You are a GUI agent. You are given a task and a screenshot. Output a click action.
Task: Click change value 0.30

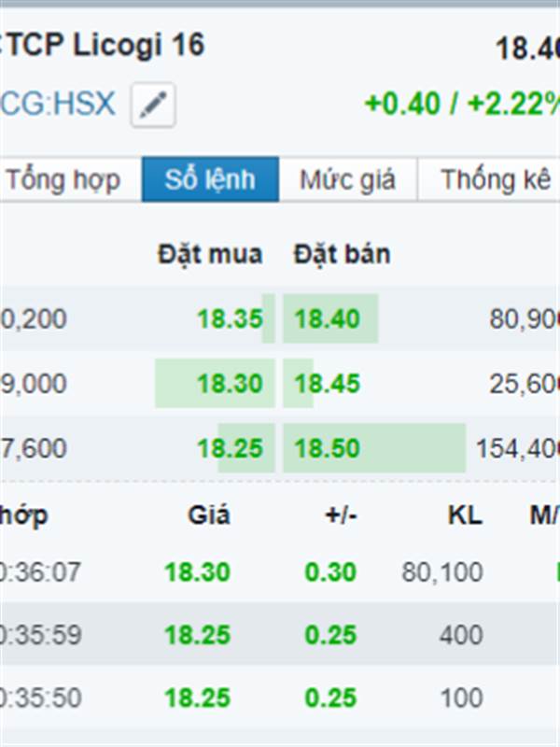coord(330,571)
